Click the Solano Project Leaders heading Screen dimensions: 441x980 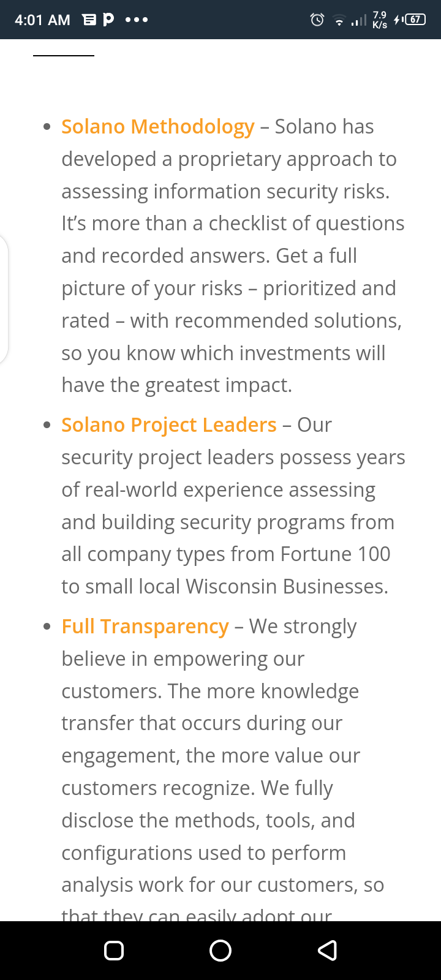pyautogui.click(x=169, y=425)
